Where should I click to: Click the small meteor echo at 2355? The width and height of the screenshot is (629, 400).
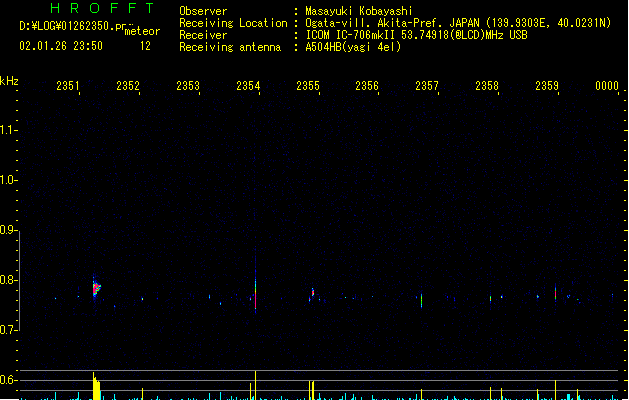tap(312, 292)
